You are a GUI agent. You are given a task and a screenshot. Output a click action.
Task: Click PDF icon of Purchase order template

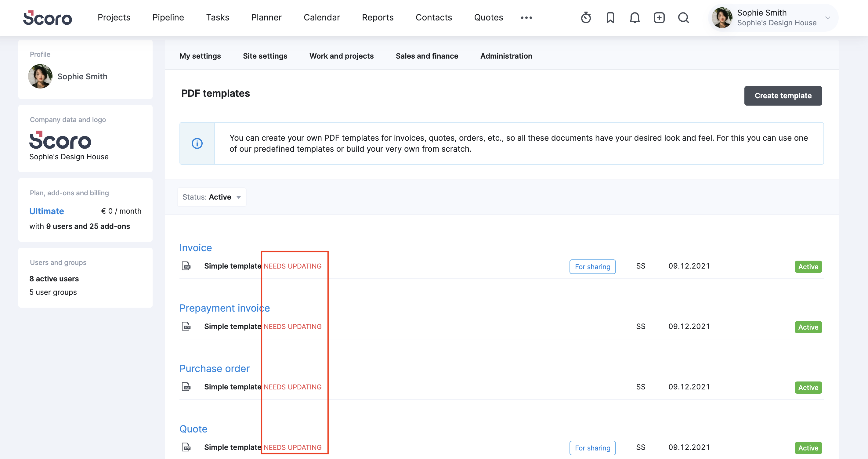click(x=186, y=387)
